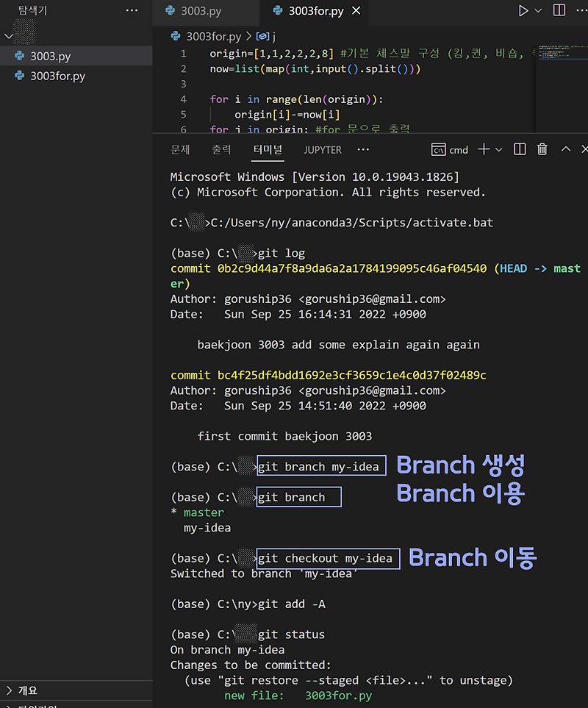Click the origin[i]-=now[i] code line
Image resolution: width=588 pixels, height=708 pixels.
click(x=287, y=115)
